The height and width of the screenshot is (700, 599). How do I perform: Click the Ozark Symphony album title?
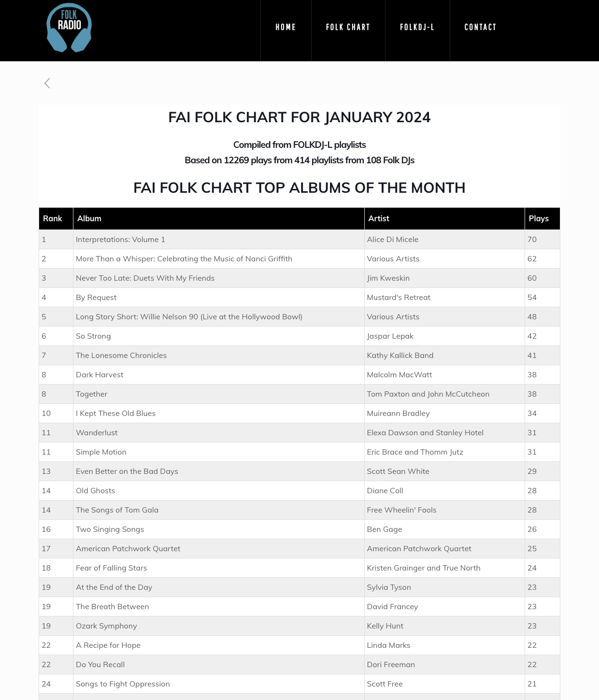pyautogui.click(x=106, y=626)
